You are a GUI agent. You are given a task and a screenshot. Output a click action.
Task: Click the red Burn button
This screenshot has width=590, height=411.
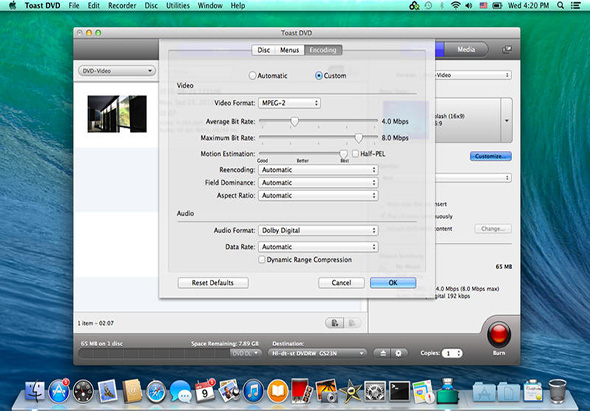tap(499, 334)
